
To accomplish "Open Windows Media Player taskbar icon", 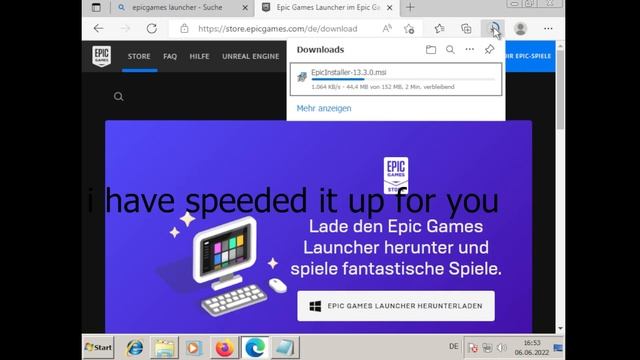I will (x=193, y=348).
